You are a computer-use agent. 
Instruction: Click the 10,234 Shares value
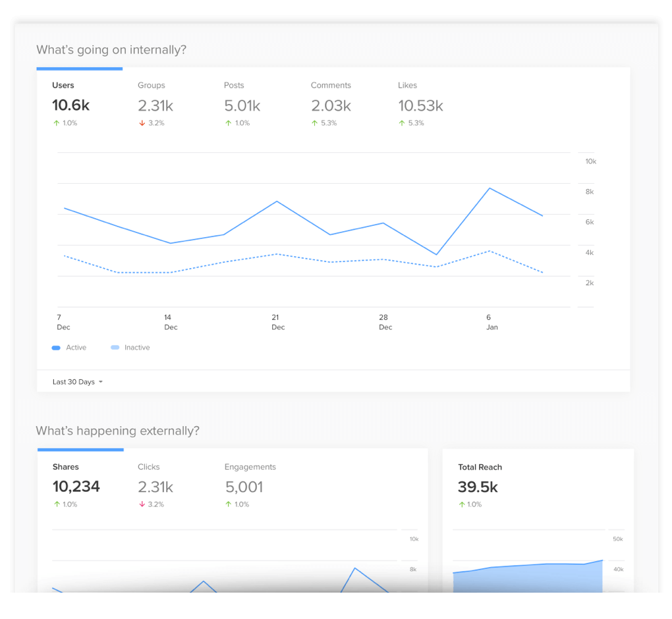click(76, 487)
